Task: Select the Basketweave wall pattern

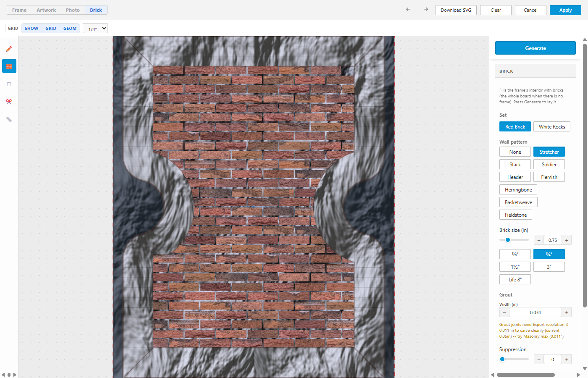Action: point(518,202)
